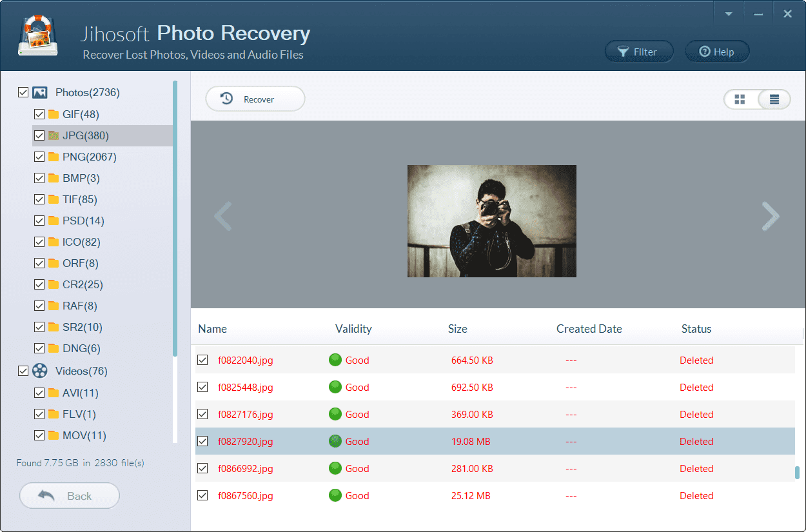This screenshot has height=532, width=806.
Task: Go Back to previous step
Action: pos(70,496)
